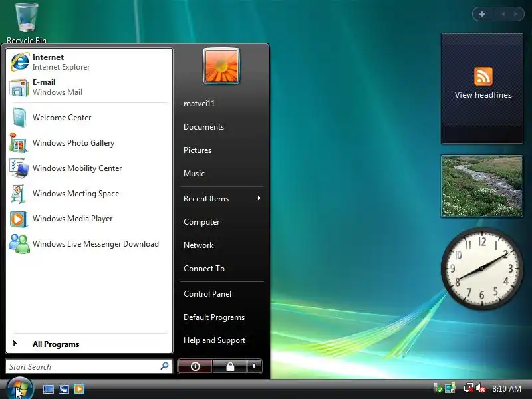Open the Welcome Center icon
This screenshot has height=399, width=532.
coord(19,118)
